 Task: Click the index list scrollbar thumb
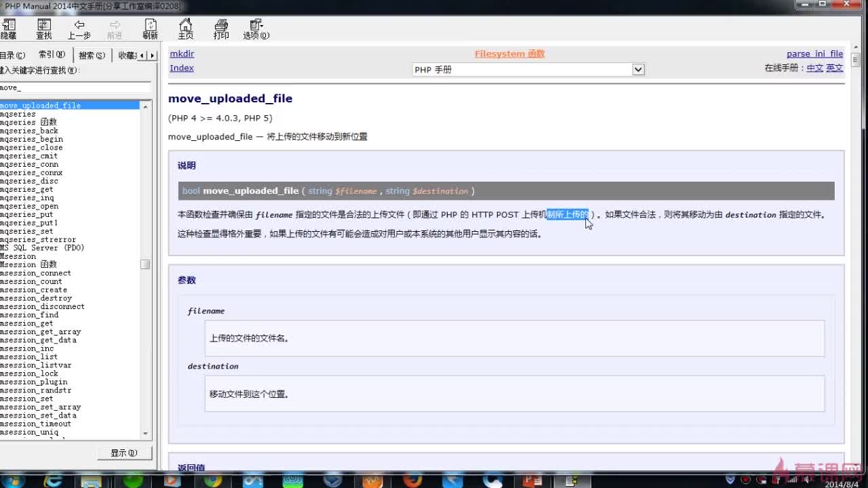click(x=145, y=264)
